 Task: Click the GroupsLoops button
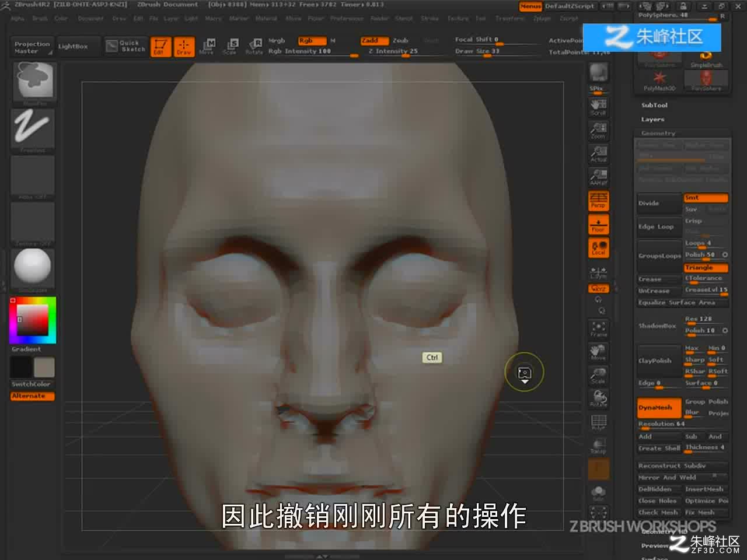coord(659,256)
